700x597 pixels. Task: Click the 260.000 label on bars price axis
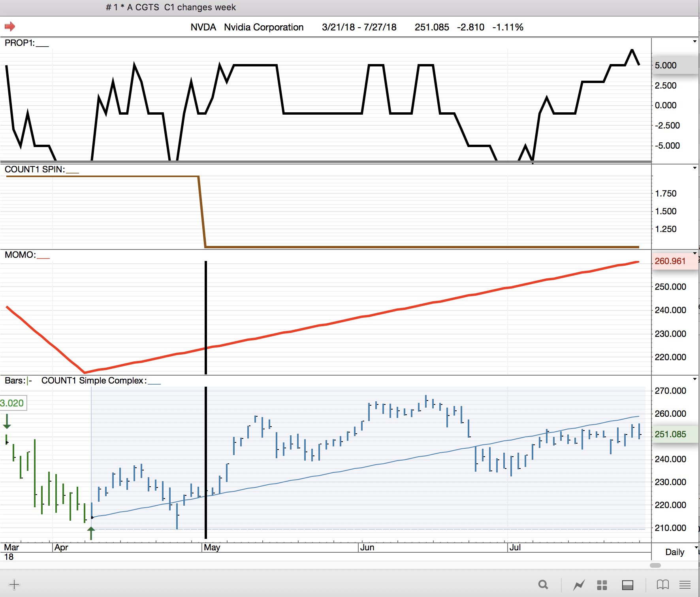(x=670, y=414)
